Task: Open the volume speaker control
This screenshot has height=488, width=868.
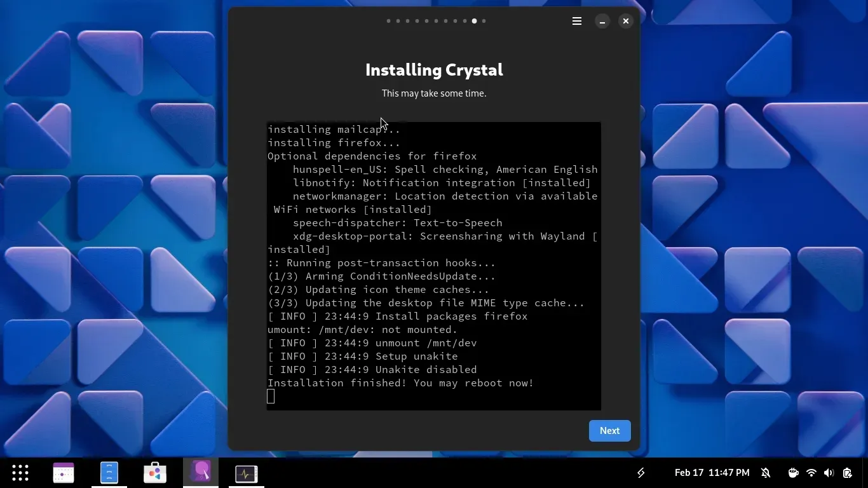Action: pyautogui.click(x=829, y=473)
